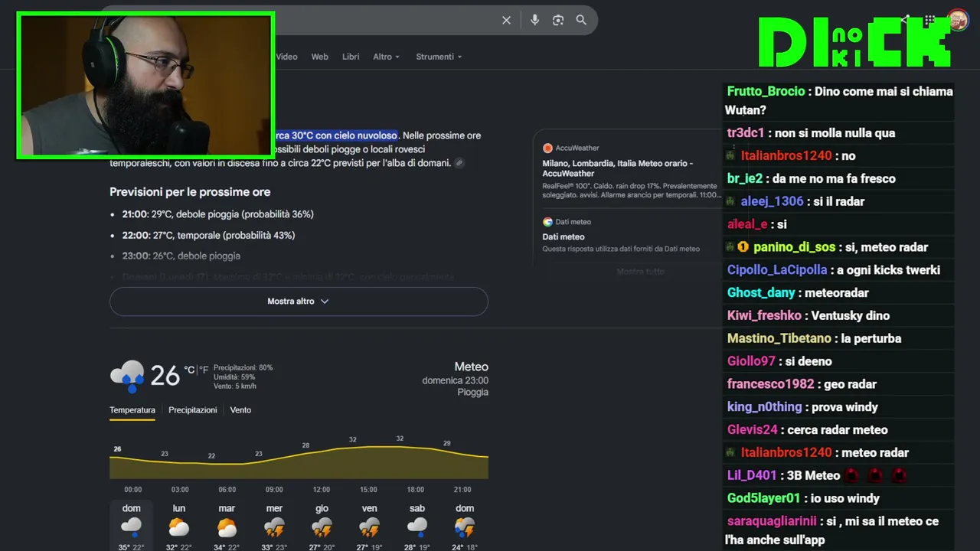Image resolution: width=980 pixels, height=551 pixels.
Task: Click the storm icon for dom 24° forecast
Action: click(x=465, y=527)
